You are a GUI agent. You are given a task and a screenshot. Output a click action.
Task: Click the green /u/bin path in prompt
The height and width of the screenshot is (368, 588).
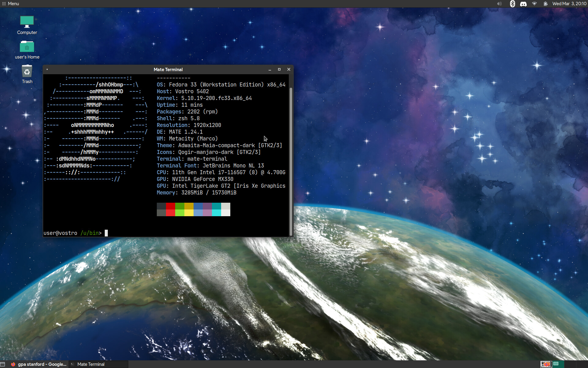click(89, 233)
